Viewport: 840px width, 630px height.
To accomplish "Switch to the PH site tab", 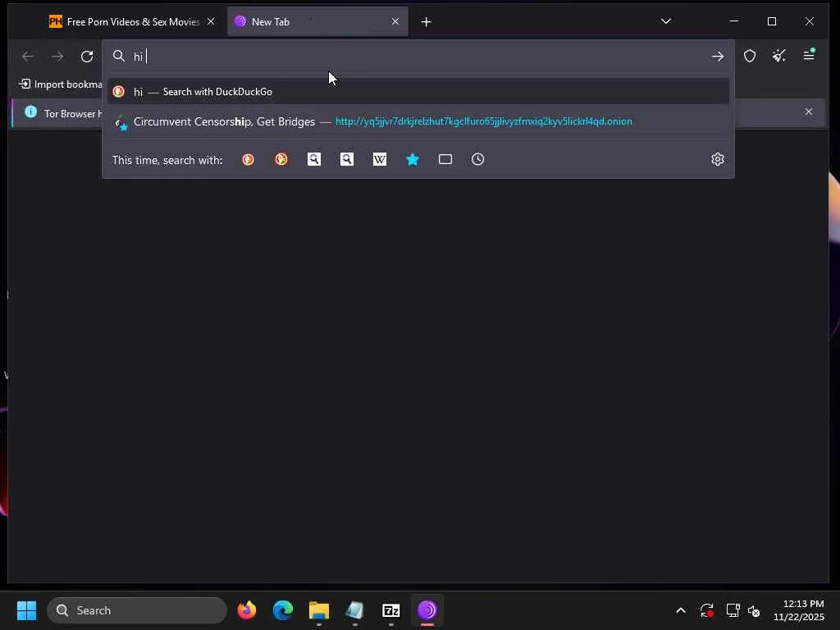I will point(134,21).
